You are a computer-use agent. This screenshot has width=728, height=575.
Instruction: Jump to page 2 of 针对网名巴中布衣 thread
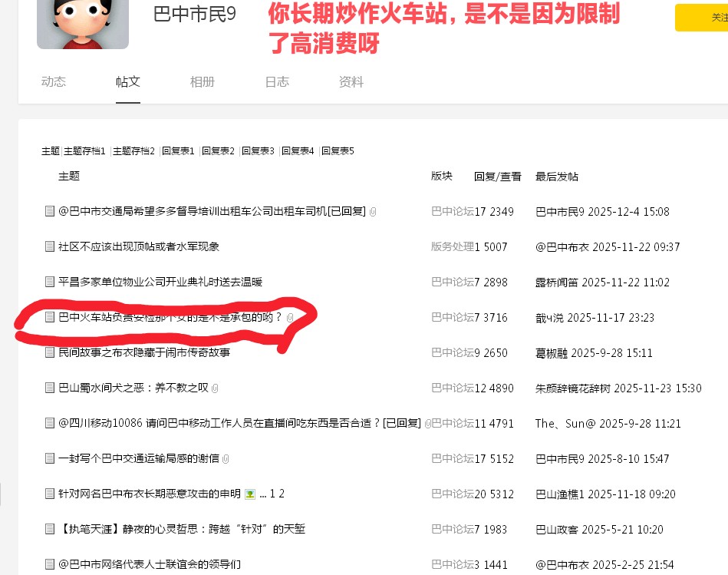(282, 494)
